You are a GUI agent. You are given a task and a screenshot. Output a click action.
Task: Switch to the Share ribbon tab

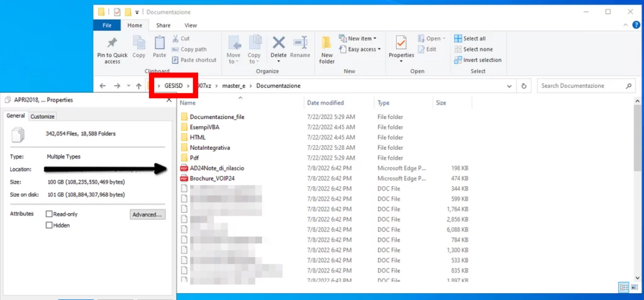(164, 25)
